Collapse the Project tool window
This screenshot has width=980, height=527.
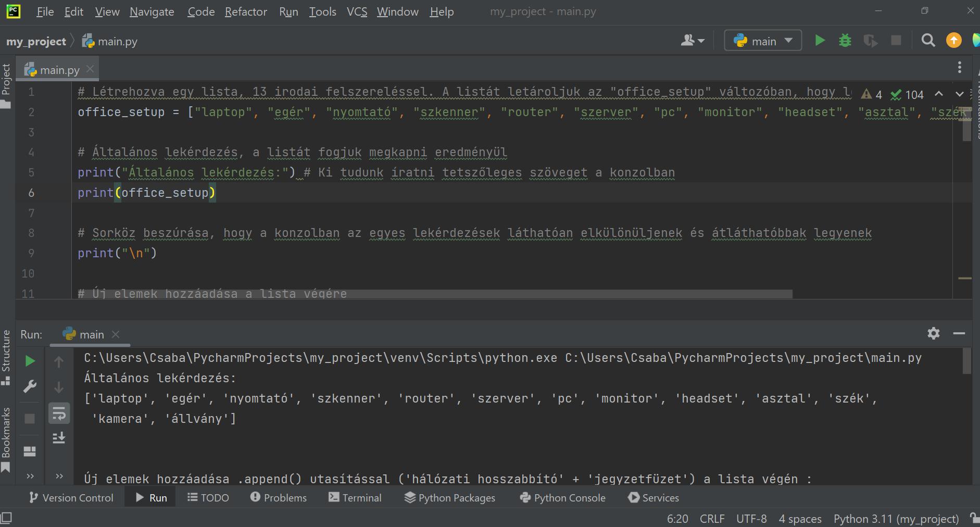(7, 78)
